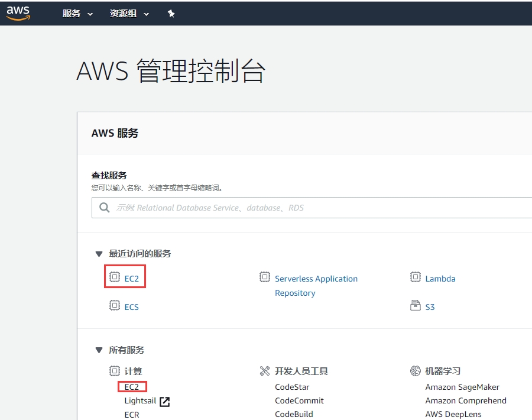
Task: Click the chip icon beside Lambda
Action: pyautogui.click(x=416, y=277)
